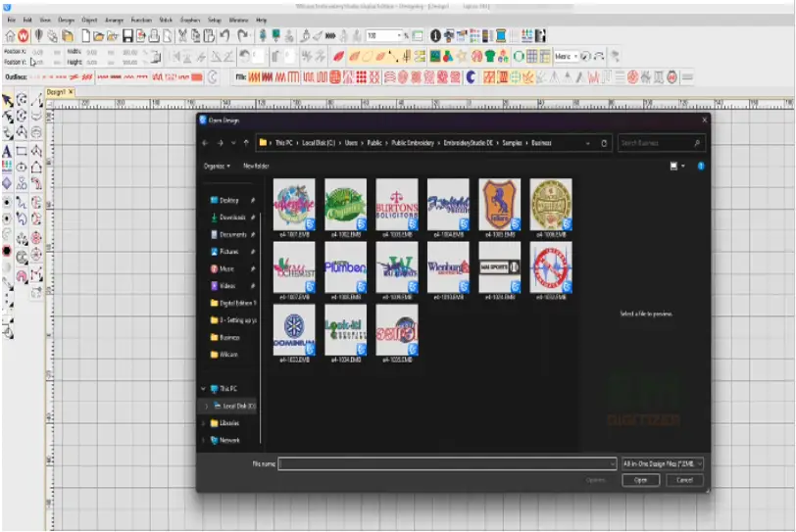Image resolution: width=796 pixels, height=532 pixels.
Task: Open the zoom factor dropdown
Action: point(399,35)
